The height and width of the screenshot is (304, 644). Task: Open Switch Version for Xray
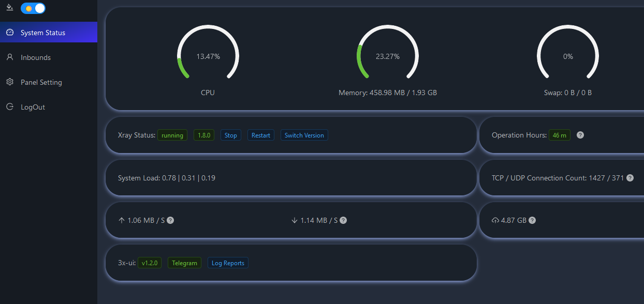tap(304, 135)
